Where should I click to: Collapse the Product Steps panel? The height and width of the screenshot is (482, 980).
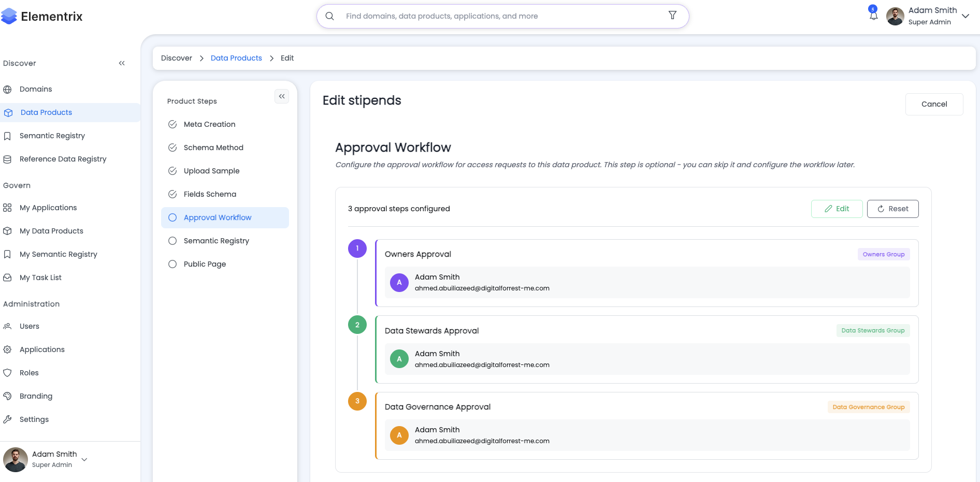(282, 96)
